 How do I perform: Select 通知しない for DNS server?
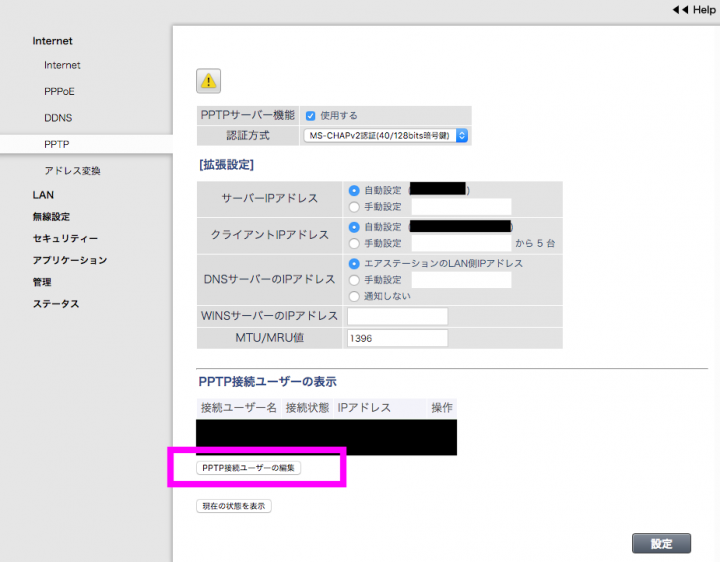(x=354, y=297)
